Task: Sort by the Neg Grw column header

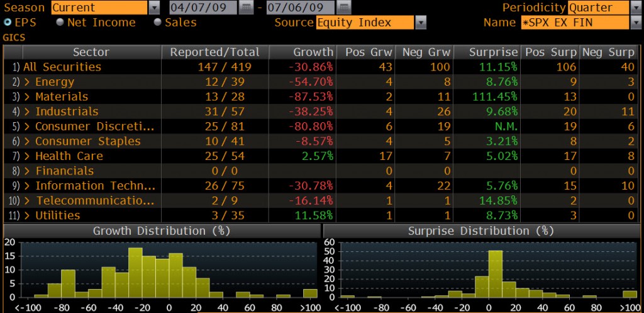Action: pyautogui.click(x=426, y=52)
